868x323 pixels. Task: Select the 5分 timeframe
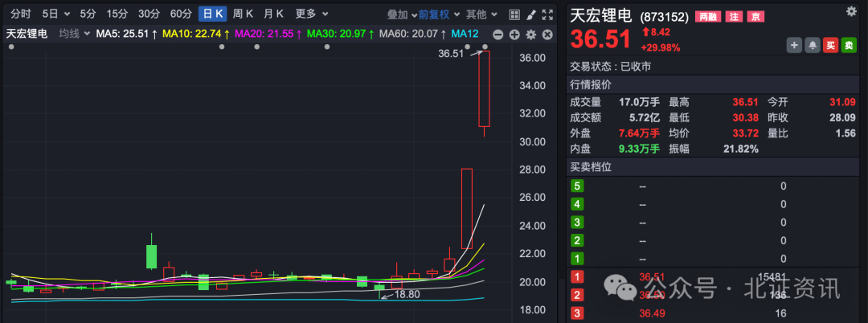88,14
